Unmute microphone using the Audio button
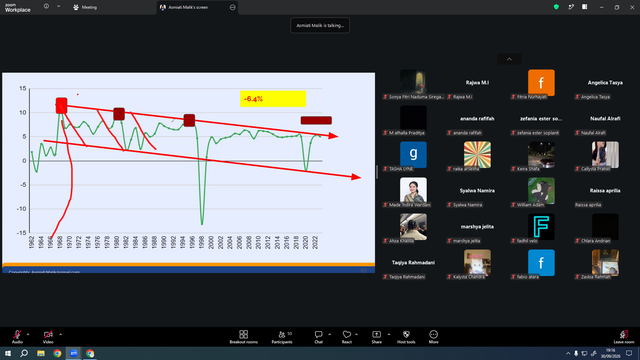This screenshot has width=640, height=360. tap(17, 337)
